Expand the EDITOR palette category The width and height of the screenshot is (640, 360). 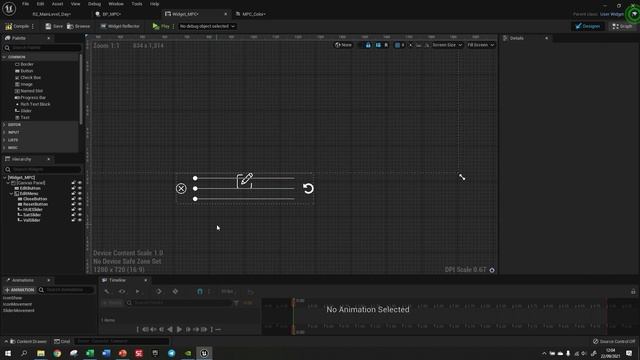(4, 124)
